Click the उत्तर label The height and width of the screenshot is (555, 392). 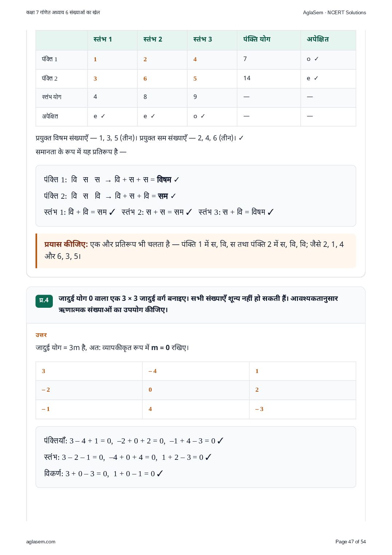41,335
